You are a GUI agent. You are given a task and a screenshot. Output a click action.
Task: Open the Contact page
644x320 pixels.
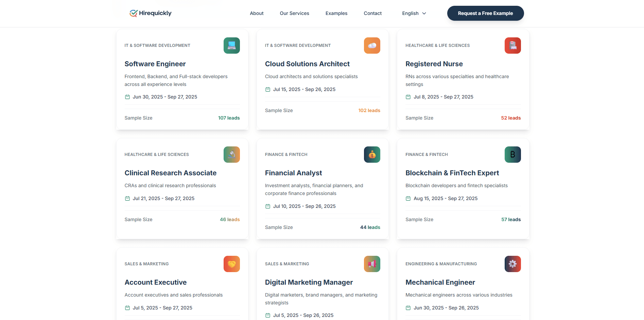[x=373, y=13]
